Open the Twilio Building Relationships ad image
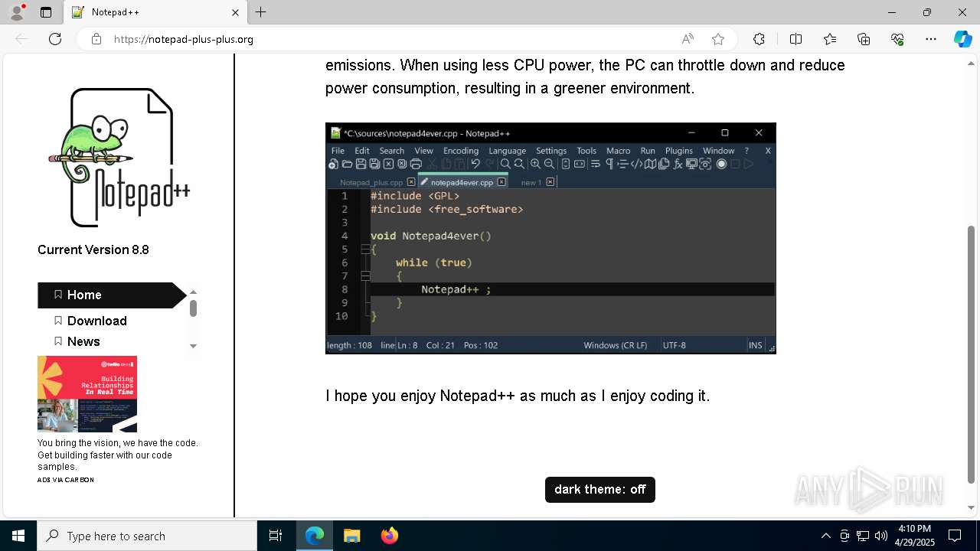 (x=87, y=394)
